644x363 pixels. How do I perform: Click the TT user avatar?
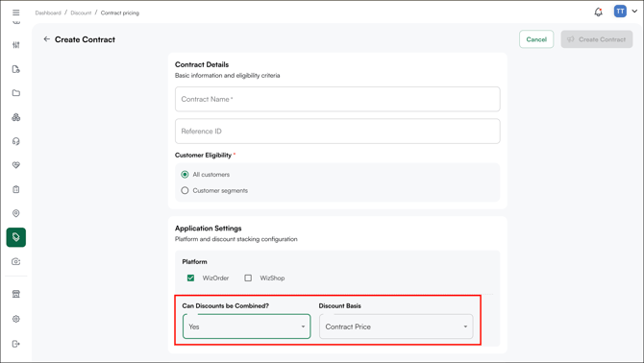coord(620,12)
